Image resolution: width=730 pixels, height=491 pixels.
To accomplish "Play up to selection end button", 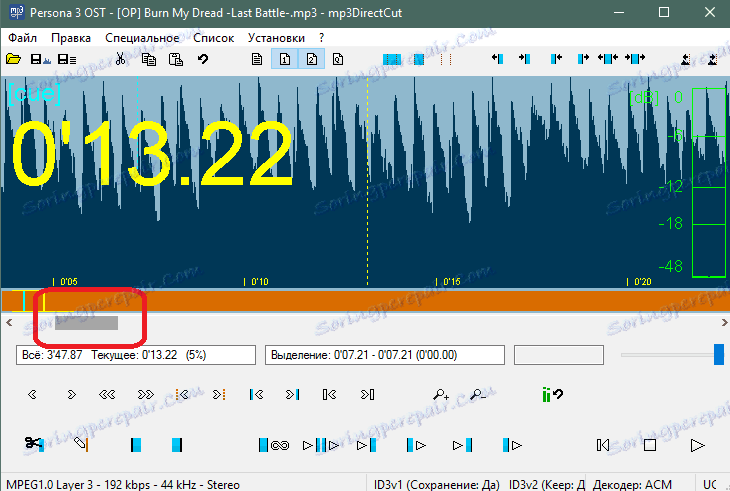I will (x=462, y=445).
